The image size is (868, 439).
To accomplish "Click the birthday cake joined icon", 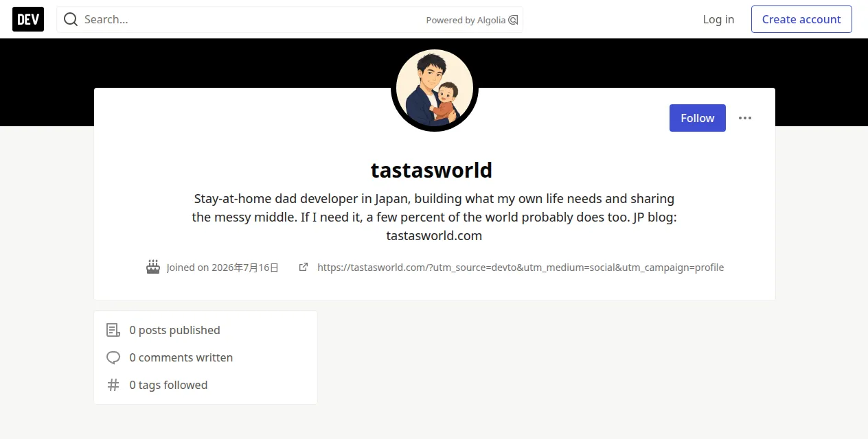I will 153,267.
